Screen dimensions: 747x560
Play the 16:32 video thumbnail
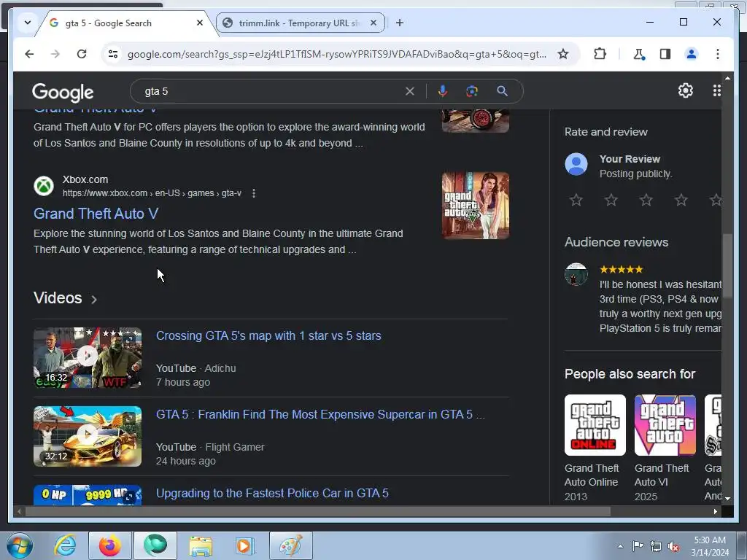click(x=88, y=357)
